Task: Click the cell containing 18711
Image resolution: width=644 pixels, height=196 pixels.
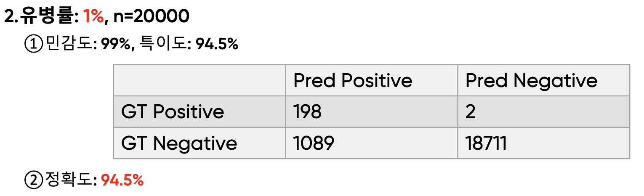Action: [x=543, y=143]
